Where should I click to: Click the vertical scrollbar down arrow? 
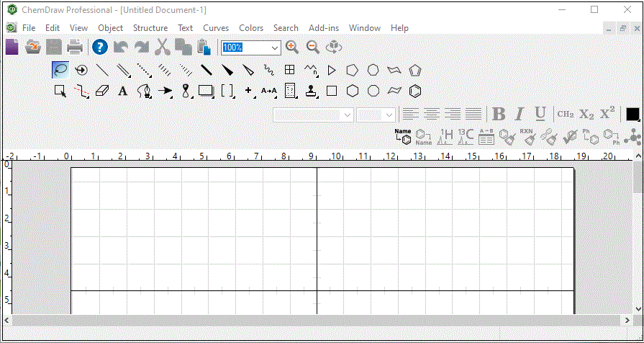[638, 308]
